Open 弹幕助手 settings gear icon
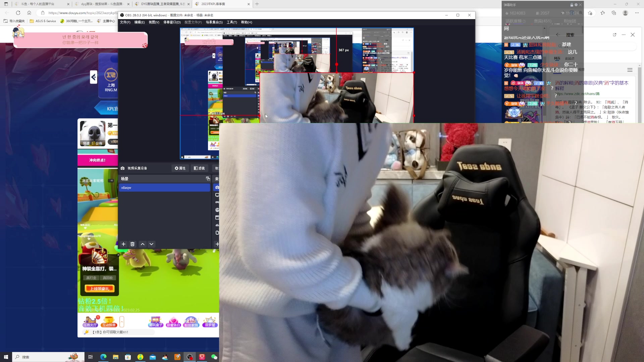644x362 pixels. point(576,5)
